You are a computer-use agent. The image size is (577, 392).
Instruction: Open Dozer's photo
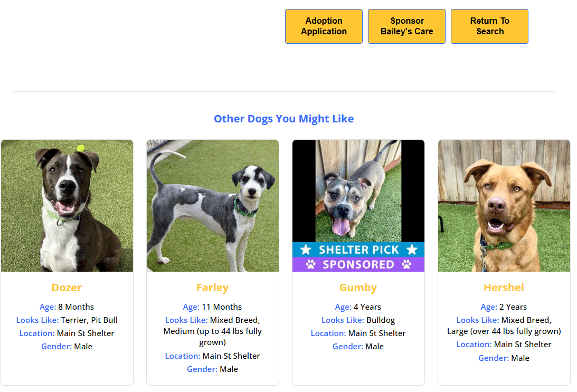pos(67,205)
